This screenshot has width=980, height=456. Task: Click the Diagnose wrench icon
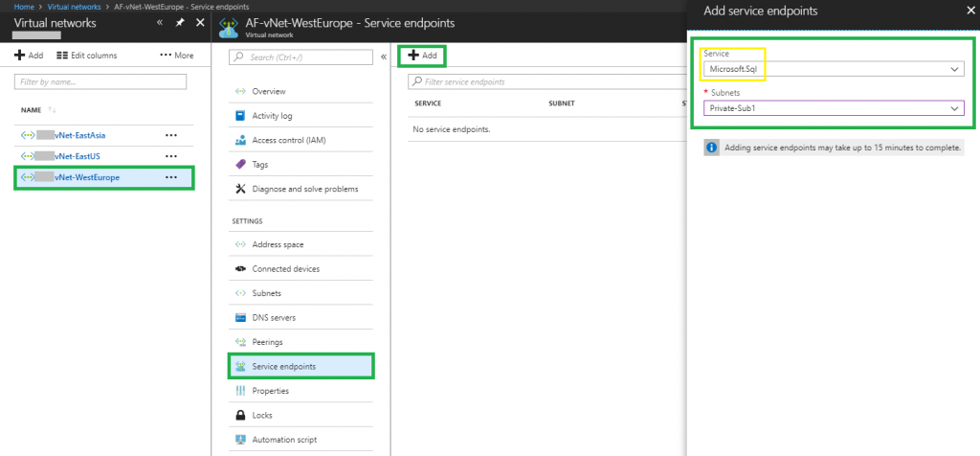click(x=240, y=189)
